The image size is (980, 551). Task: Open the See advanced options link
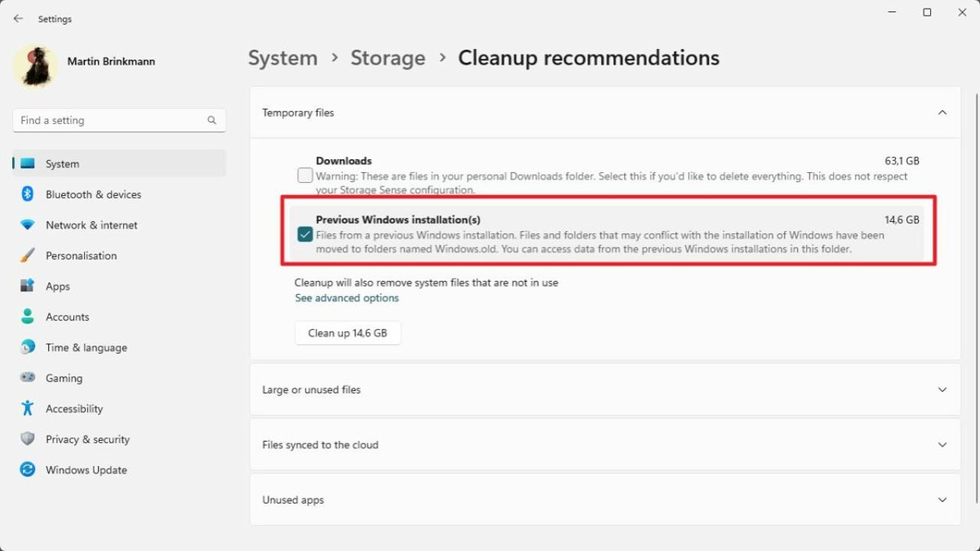click(x=347, y=298)
